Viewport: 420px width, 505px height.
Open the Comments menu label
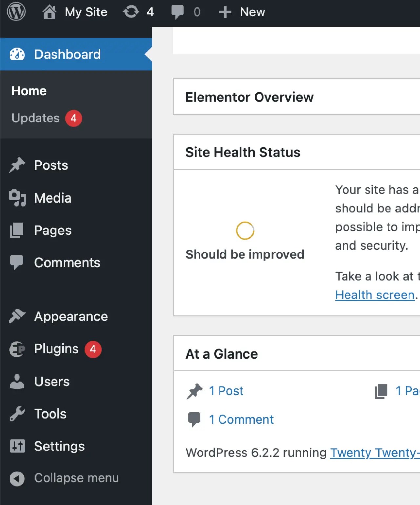click(67, 263)
